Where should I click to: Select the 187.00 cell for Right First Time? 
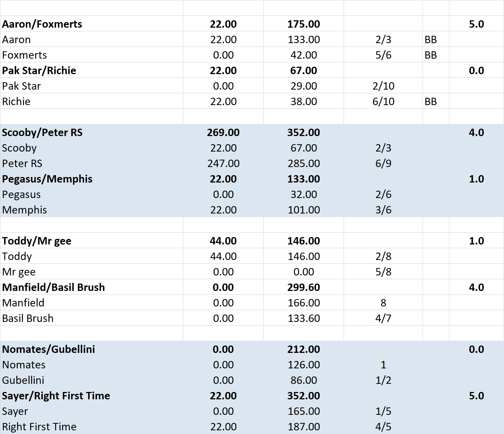tap(303, 427)
